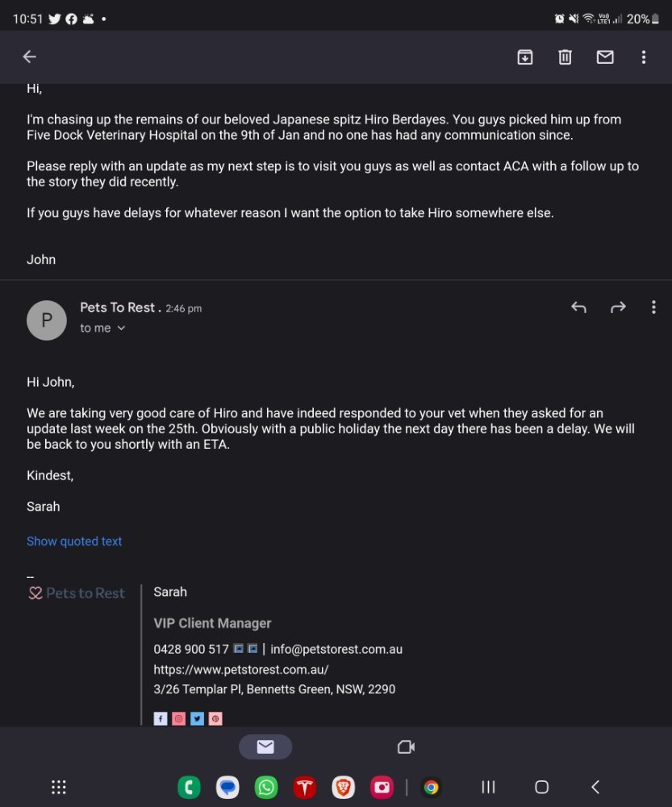Launch WhatsApp from the taskbar
The image size is (672, 807).
pos(266,787)
